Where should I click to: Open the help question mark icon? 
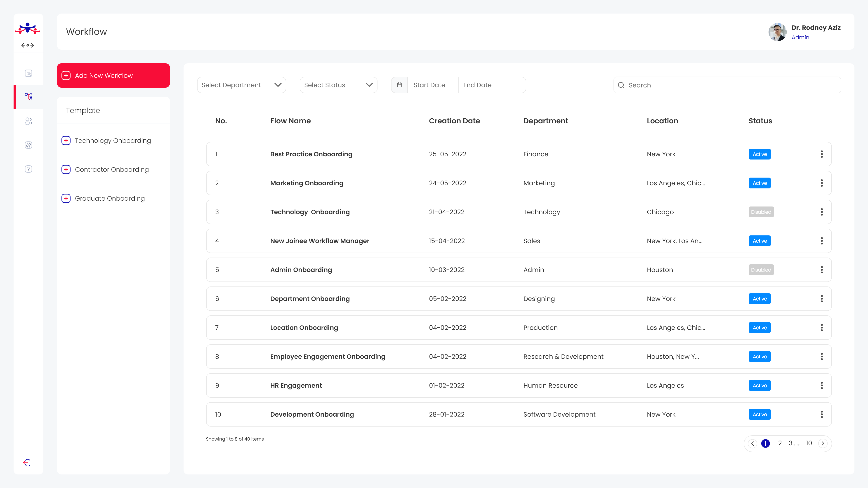pos(28,169)
